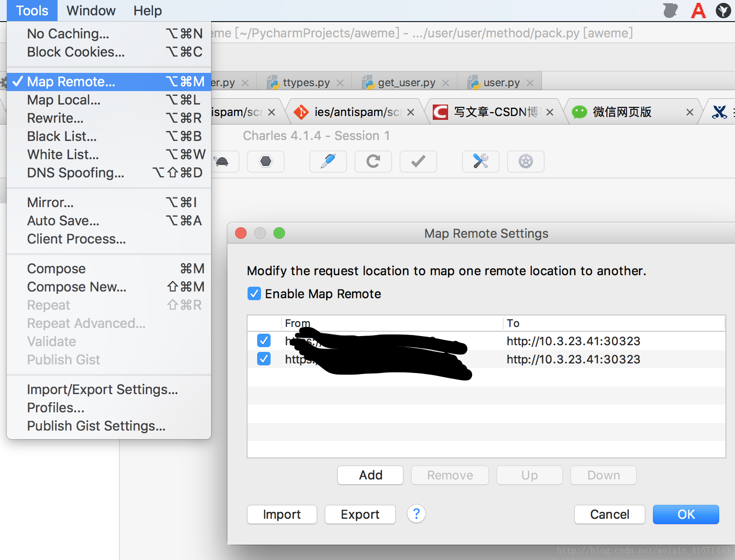Screen dimensions: 735x560
Task: Close the user.py editor tab
Action: (x=530, y=83)
